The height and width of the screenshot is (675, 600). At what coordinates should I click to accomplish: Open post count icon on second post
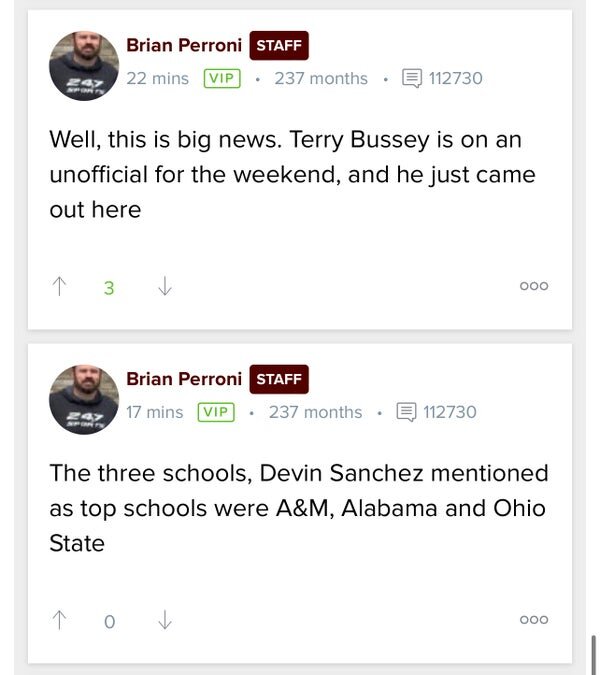[406, 411]
